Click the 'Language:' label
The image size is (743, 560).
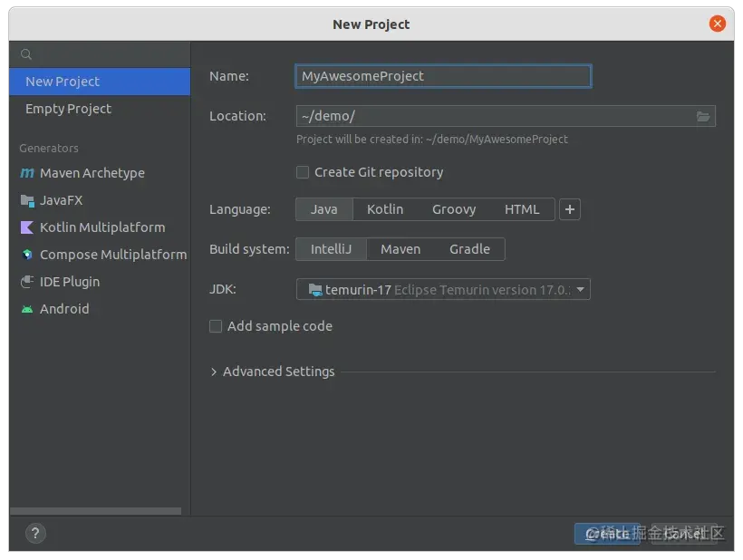(240, 209)
